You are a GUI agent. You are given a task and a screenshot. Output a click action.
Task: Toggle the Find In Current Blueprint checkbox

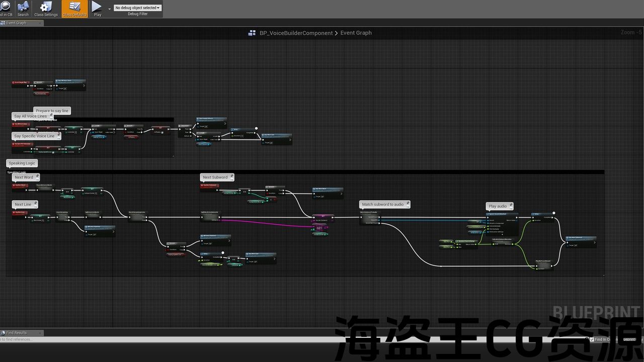click(592, 339)
